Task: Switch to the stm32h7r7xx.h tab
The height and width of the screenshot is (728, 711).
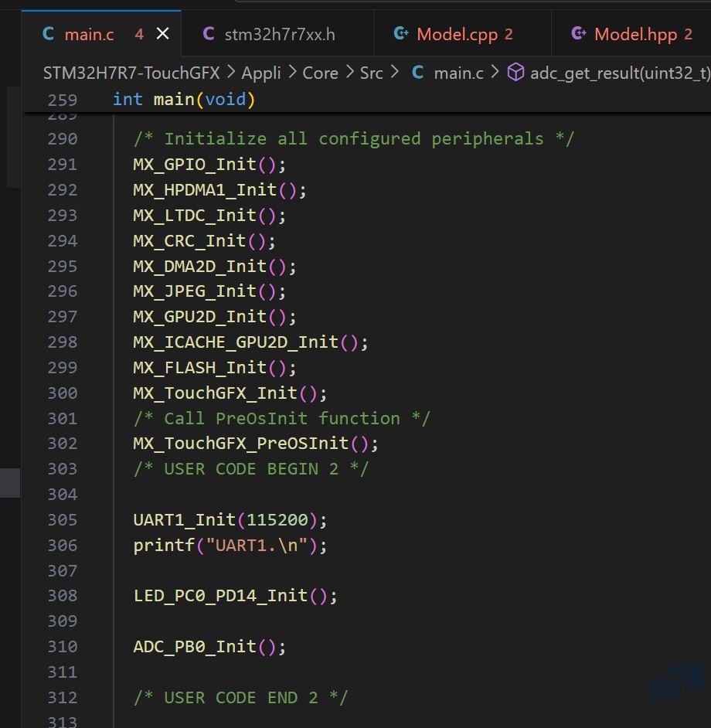Action: tap(277, 34)
